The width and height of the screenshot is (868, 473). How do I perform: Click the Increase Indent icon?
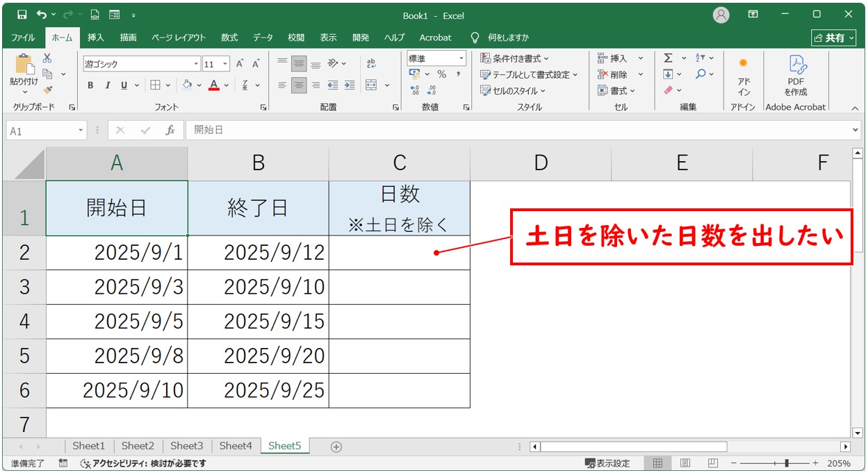click(x=349, y=85)
